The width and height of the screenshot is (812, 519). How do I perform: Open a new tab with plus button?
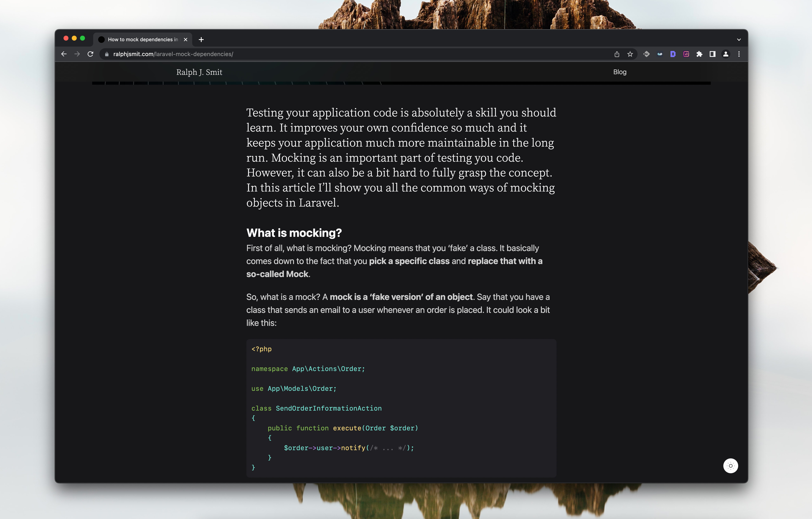(201, 40)
